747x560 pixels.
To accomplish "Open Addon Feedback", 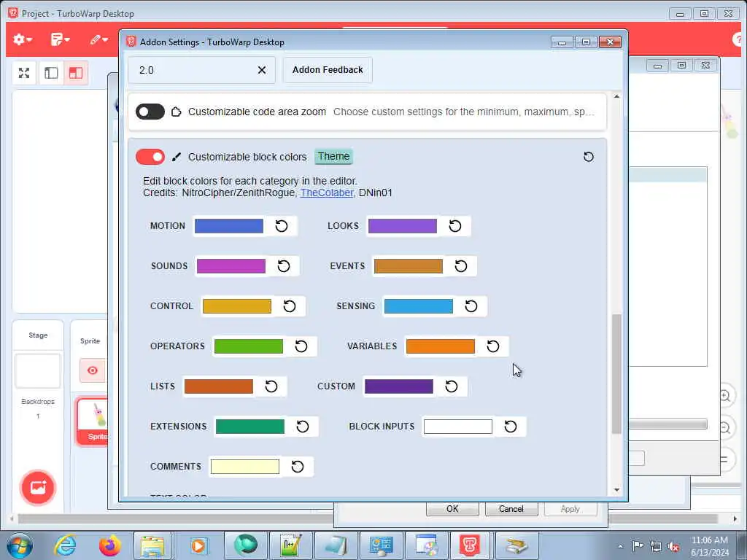I will coord(328,70).
